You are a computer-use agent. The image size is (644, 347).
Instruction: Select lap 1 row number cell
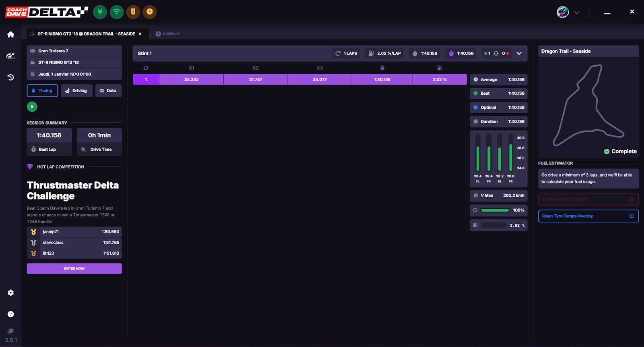[x=146, y=79]
